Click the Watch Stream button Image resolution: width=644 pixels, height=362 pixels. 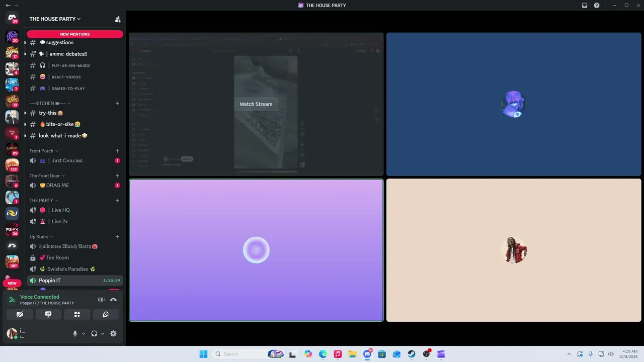[256, 104]
